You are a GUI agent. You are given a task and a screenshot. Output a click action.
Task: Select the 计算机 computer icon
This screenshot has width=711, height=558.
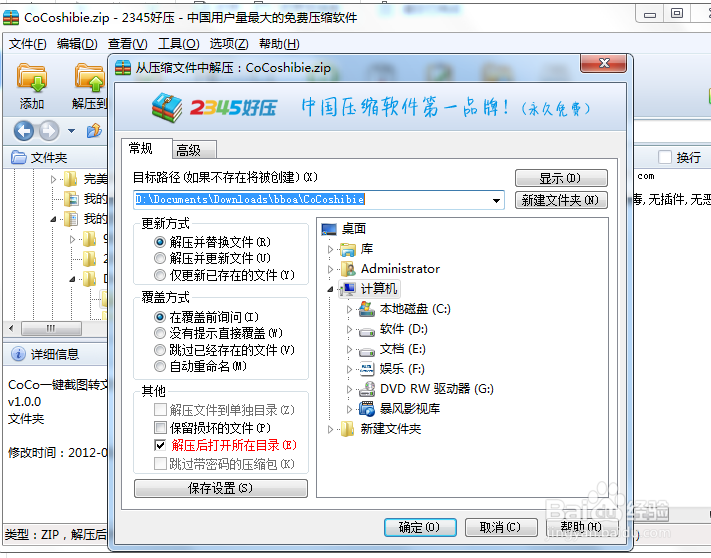[348, 289]
